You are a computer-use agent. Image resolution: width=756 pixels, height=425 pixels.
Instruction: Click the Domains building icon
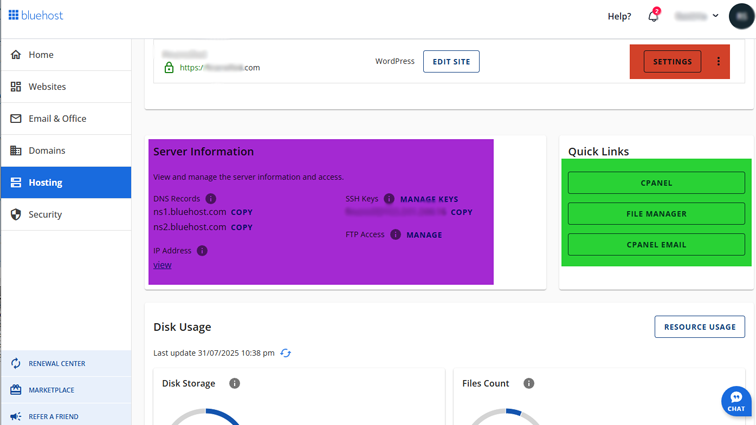[x=16, y=151]
